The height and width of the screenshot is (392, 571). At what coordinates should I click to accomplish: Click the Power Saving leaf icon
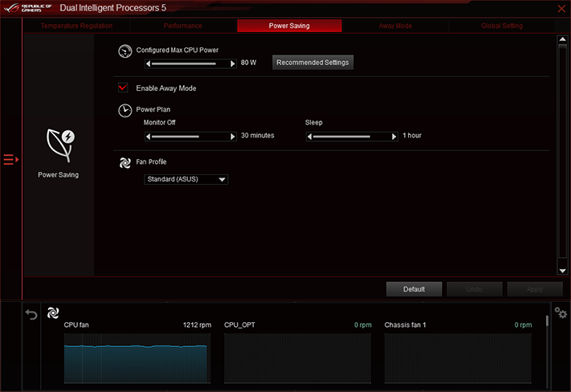pos(60,145)
